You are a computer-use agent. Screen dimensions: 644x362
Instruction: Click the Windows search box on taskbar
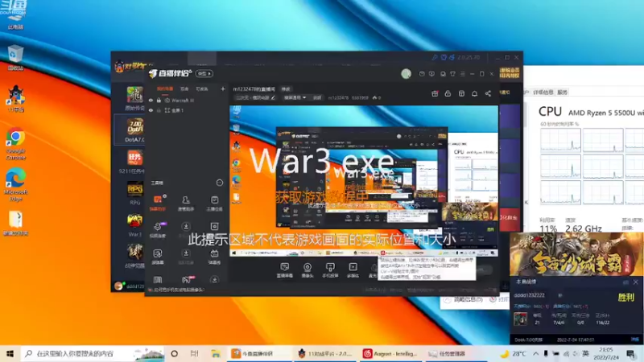click(x=93, y=353)
